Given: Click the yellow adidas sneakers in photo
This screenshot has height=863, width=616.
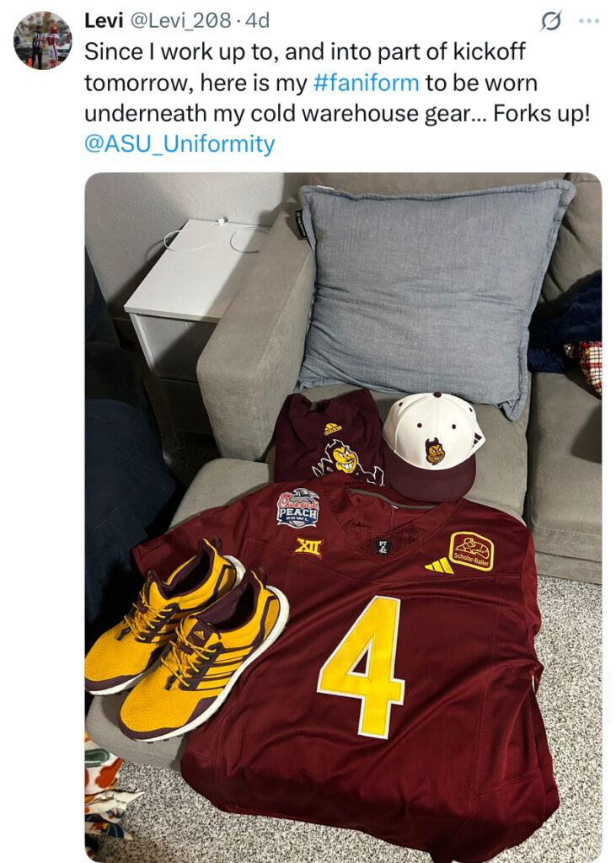Looking at the screenshot, I should pos(187,640).
